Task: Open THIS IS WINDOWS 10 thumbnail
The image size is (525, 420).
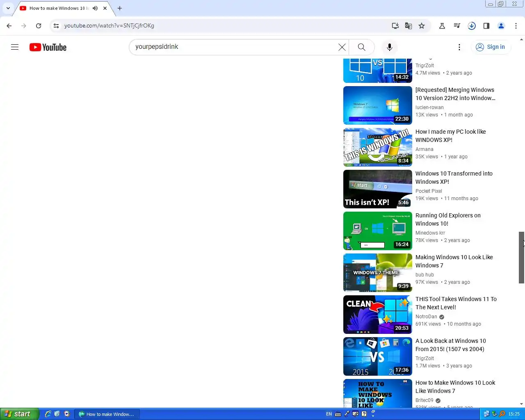Action: coord(377,147)
